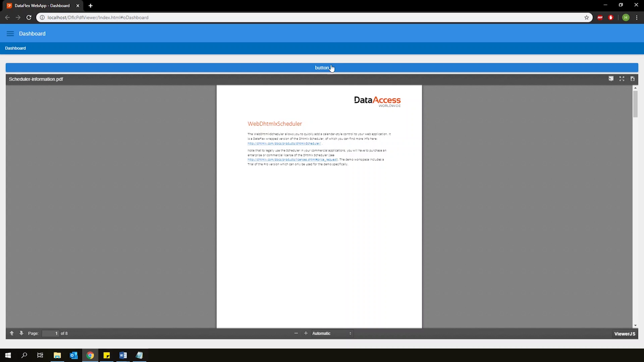Click the PDF viewer vertical scrollbar thumb
Screen dimensions: 644x362
click(x=635, y=104)
